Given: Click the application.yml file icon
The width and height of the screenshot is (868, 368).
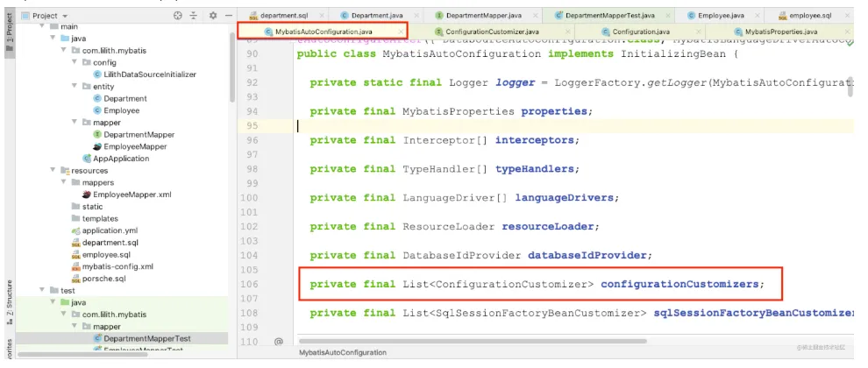Looking at the screenshot, I should coord(75,230).
